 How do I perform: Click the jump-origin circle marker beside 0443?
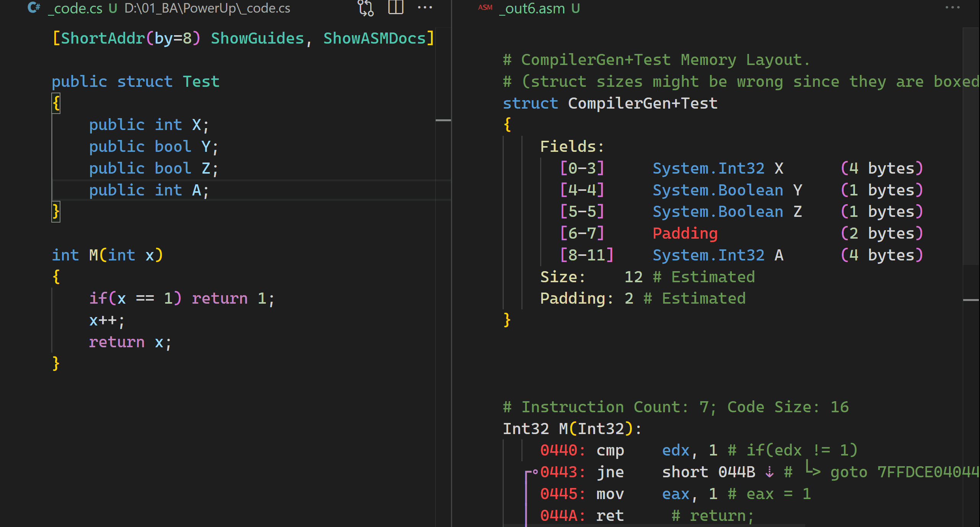coord(535,472)
